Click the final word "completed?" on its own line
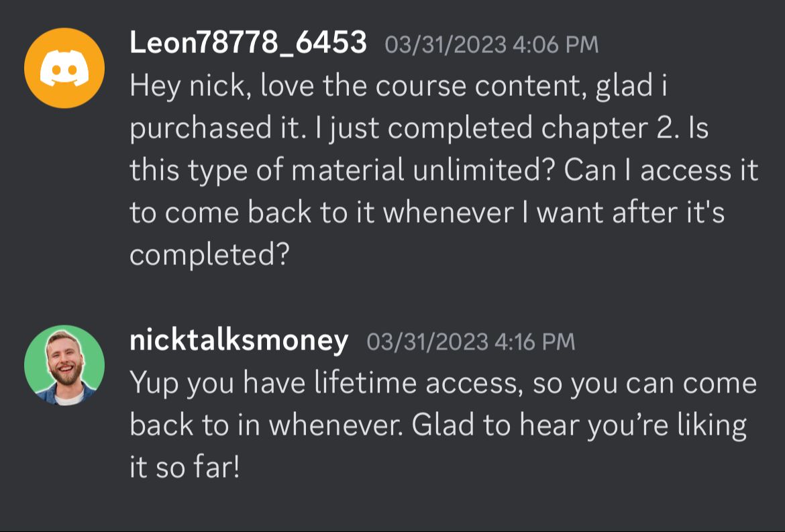 [209, 256]
